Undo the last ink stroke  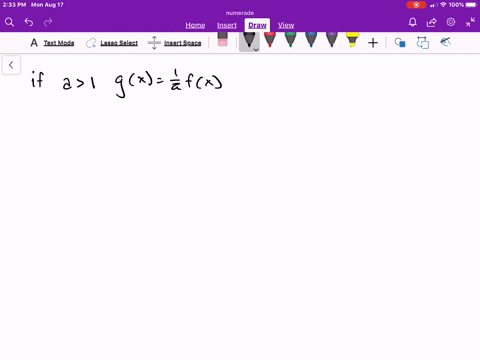[x=29, y=22]
